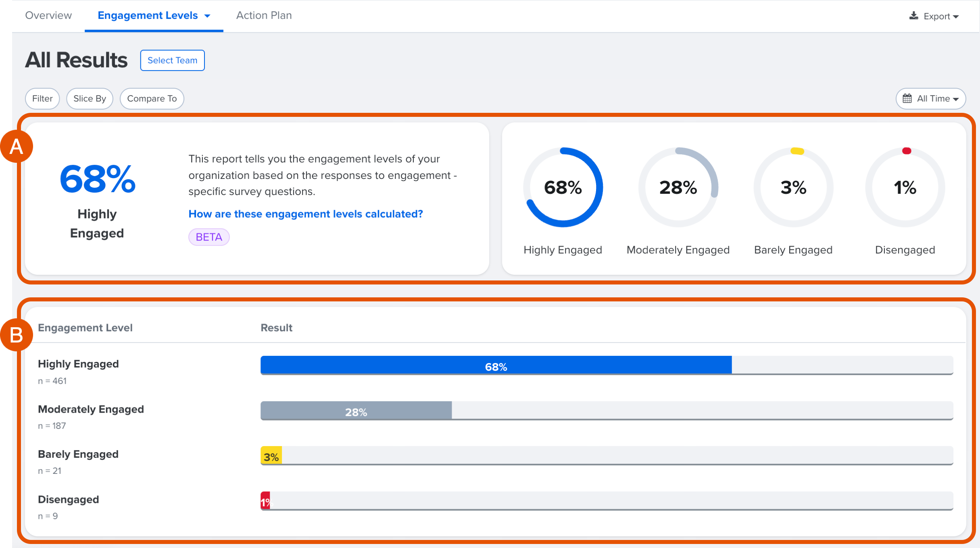Open the Filter panel
Screen dimensions: 980x548
coord(42,98)
